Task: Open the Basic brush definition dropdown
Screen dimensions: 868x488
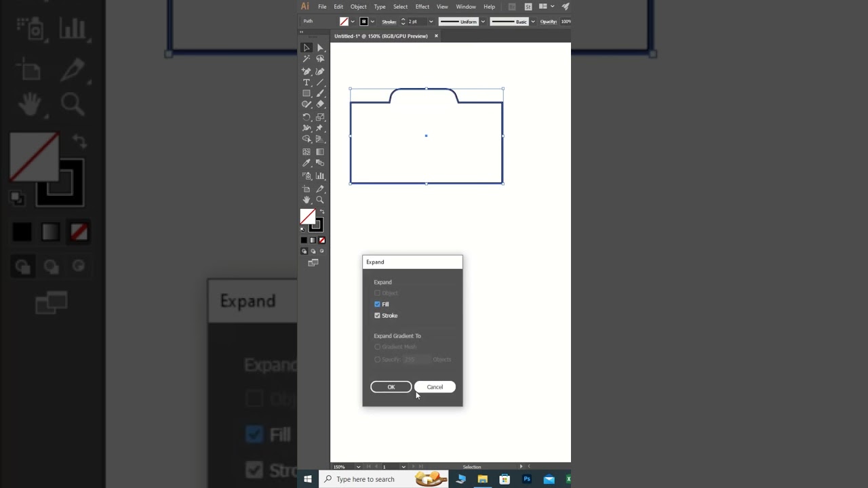Action: 533,22
